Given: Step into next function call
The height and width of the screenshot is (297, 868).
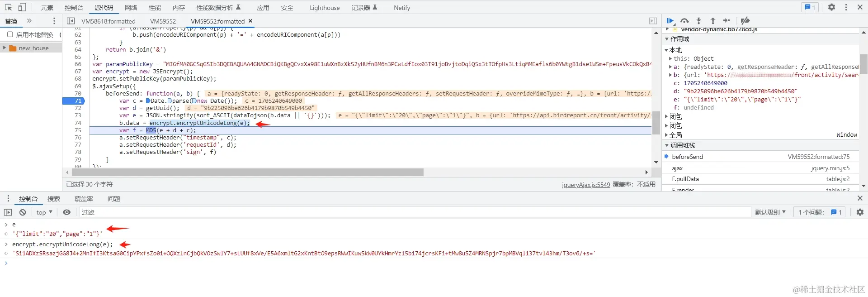Looking at the screenshot, I should pos(698,20).
